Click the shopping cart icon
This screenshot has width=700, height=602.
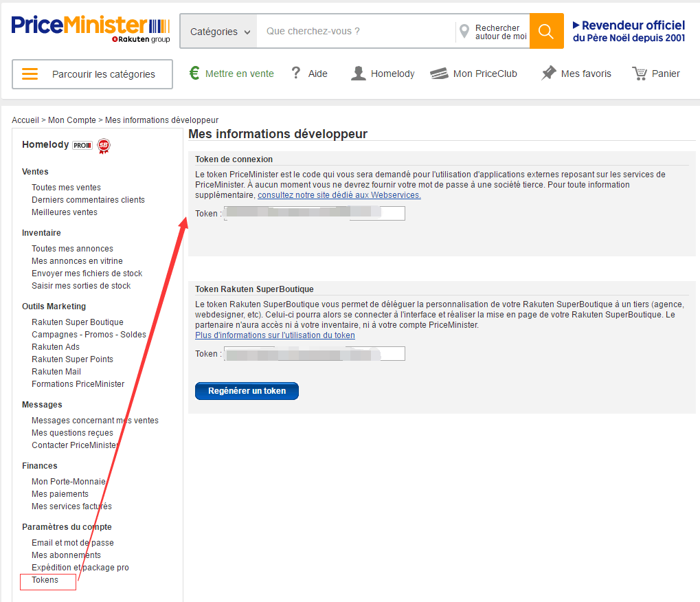point(640,74)
